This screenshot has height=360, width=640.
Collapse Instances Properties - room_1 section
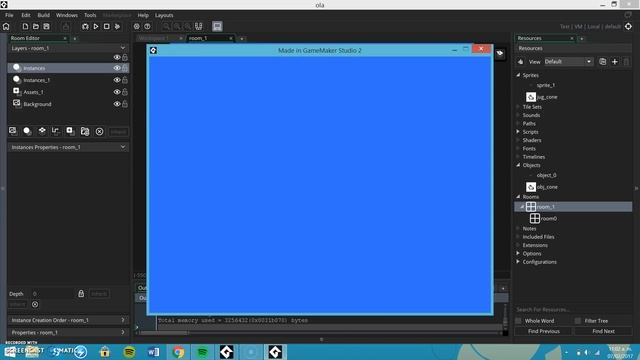click(x=123, y=147)
